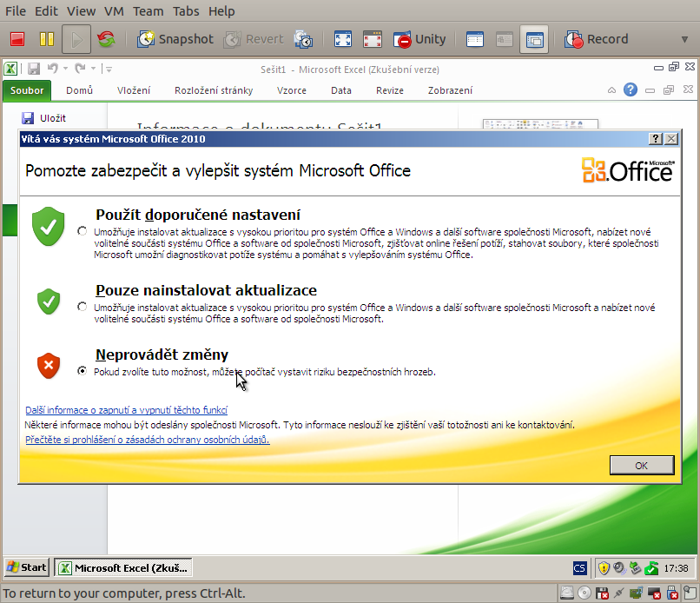This screenshot has height=603, width=700.
Task: Click the show console view icon
Action: coord(474,39)
